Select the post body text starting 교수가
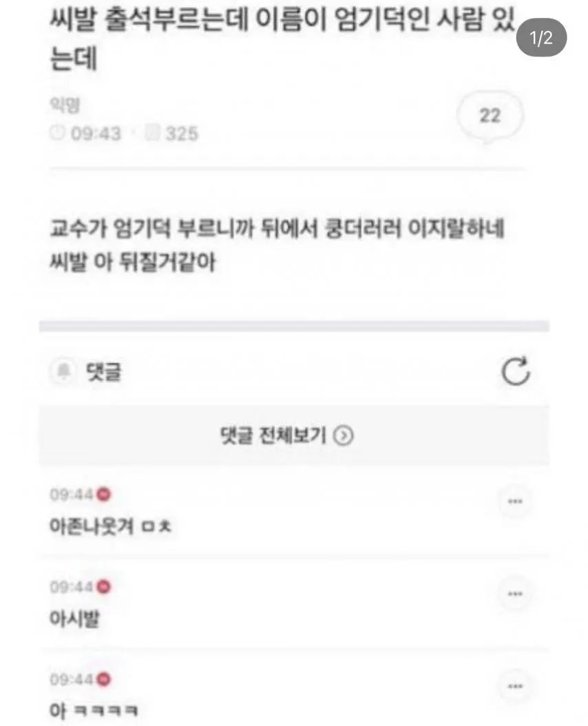This screenshot has height=726, width=588. pyautogui.click(x=277, y=245)
